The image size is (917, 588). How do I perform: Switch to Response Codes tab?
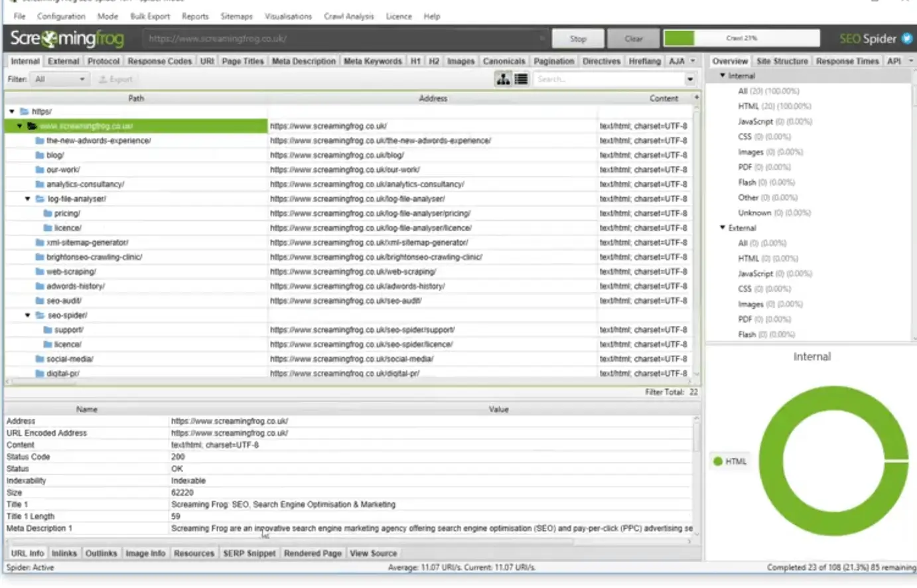160,61
